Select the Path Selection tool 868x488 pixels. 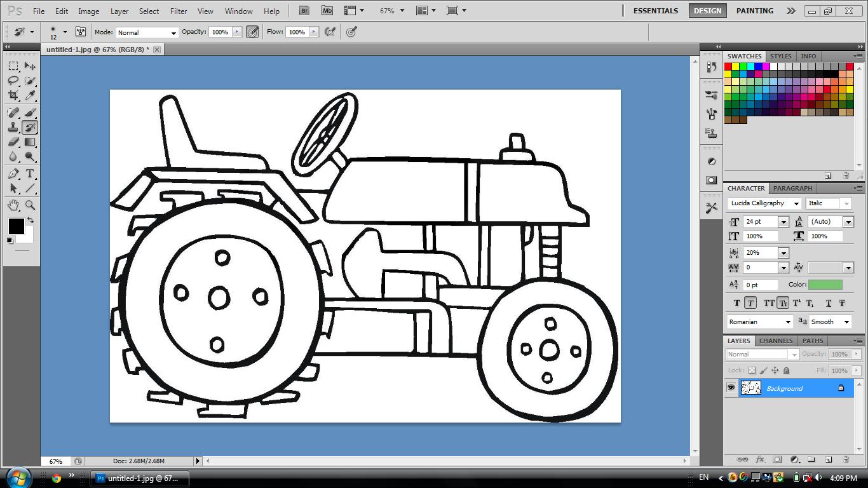click(x=13, y=188)
